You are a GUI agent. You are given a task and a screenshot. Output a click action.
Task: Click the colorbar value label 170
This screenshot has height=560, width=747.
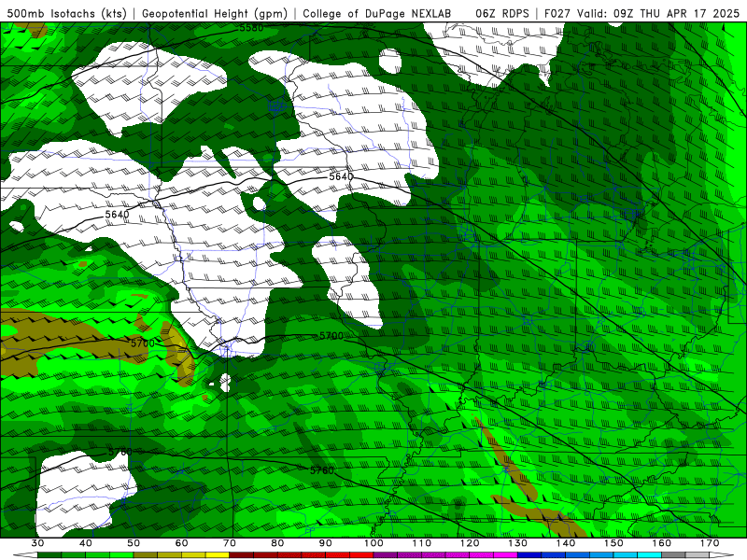[x=710, y=543]
